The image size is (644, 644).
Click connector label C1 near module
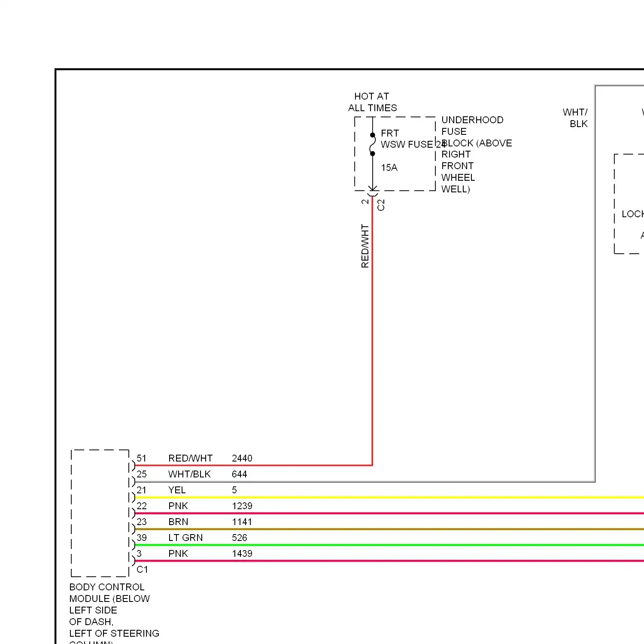pyautogui.click(x=142, y=569)
